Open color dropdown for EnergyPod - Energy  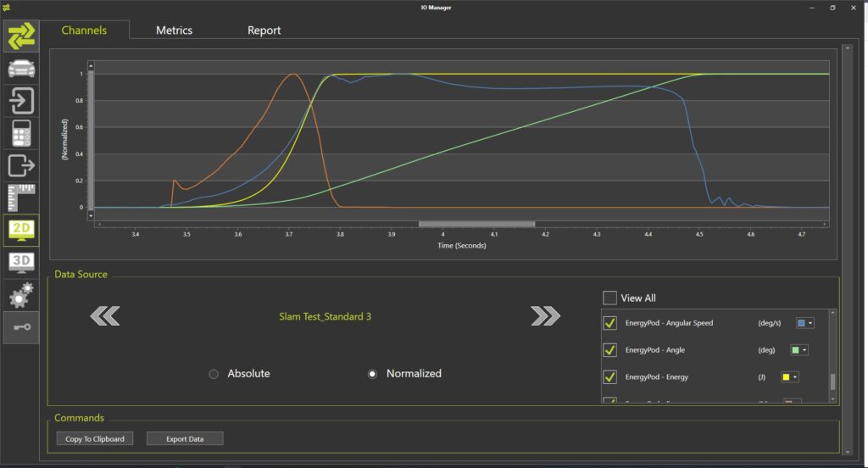tap(790, 377)
